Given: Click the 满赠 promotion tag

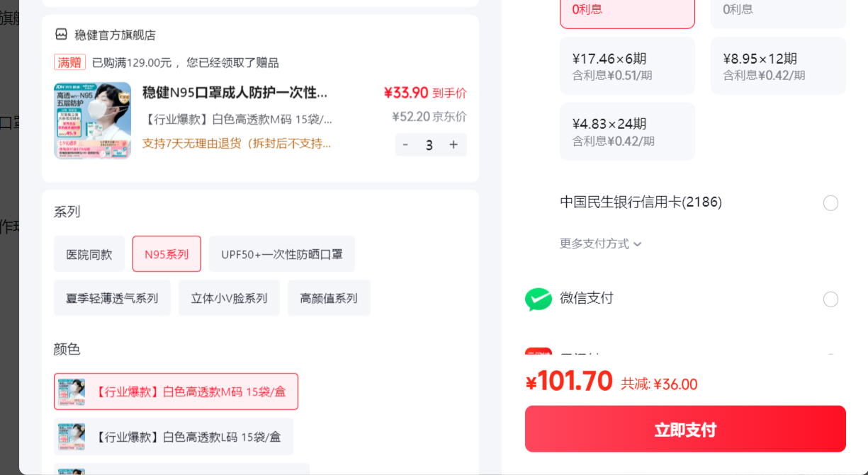Looking at the screenshot, I should click(x=70, y=62).
